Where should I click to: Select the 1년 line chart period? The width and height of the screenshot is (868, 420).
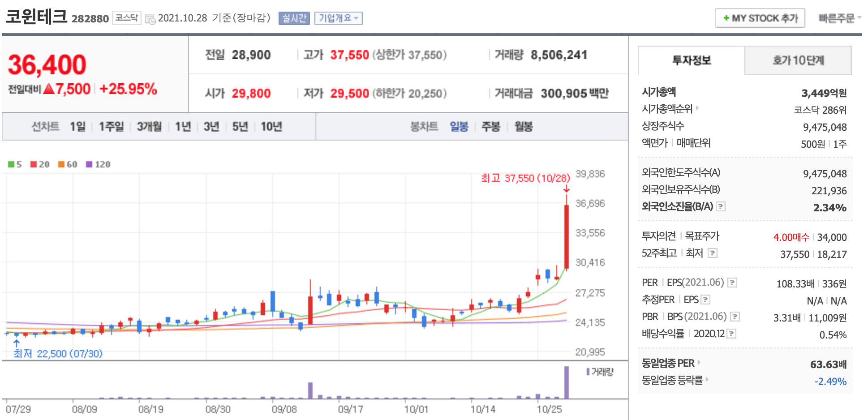pos(183,127)
